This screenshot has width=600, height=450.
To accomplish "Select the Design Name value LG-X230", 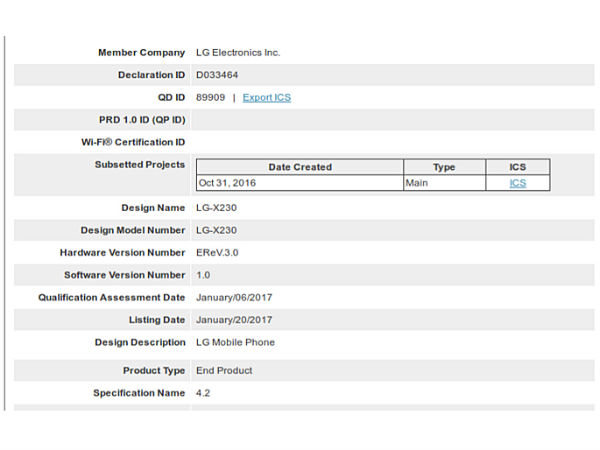I will click(x=216, y=208).
